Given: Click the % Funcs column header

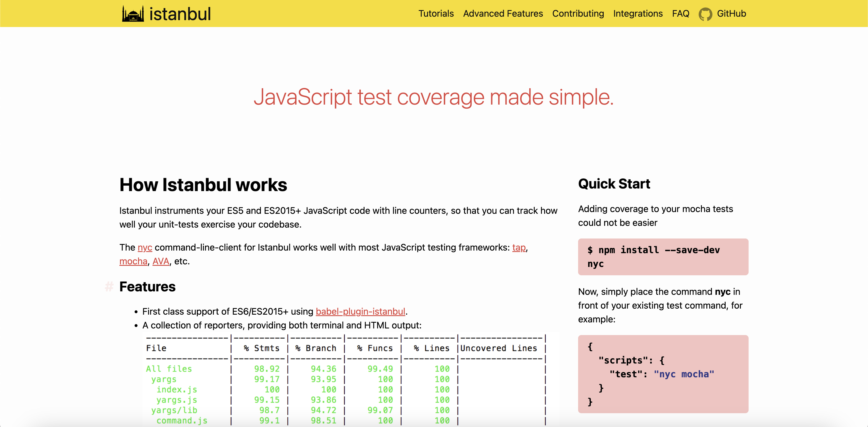Looking at the screenshot, I should pyautogui.click(x=375, y=349).
